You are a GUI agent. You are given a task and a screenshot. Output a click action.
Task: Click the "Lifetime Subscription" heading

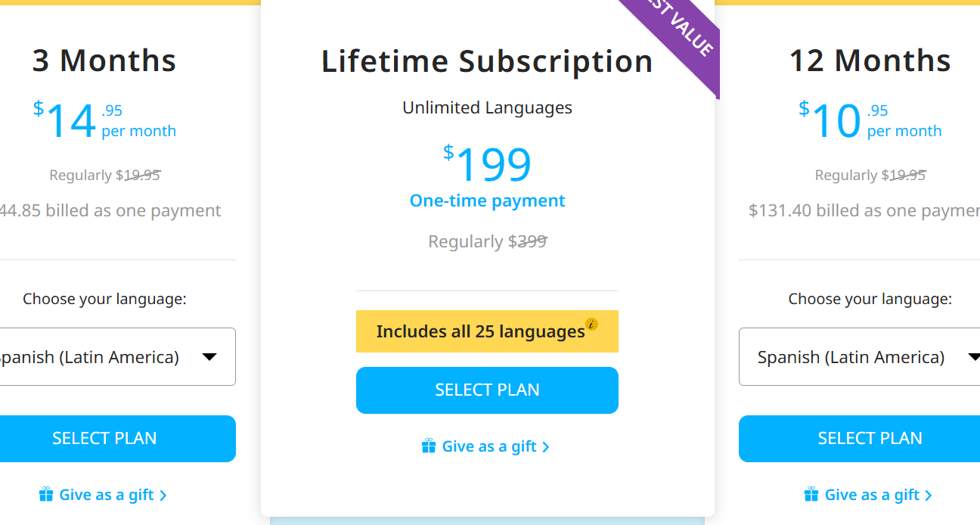click(487, 61)
